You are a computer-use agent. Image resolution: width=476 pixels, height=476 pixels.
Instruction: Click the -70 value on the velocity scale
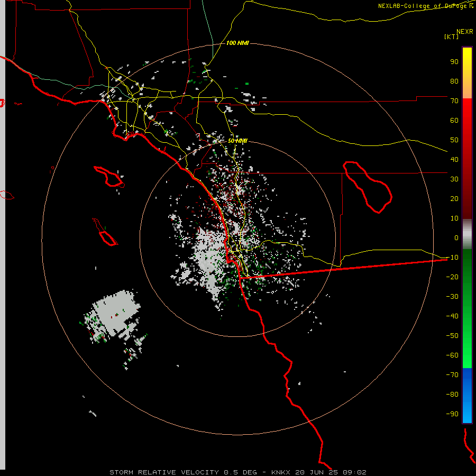click(x=452, y=375)
